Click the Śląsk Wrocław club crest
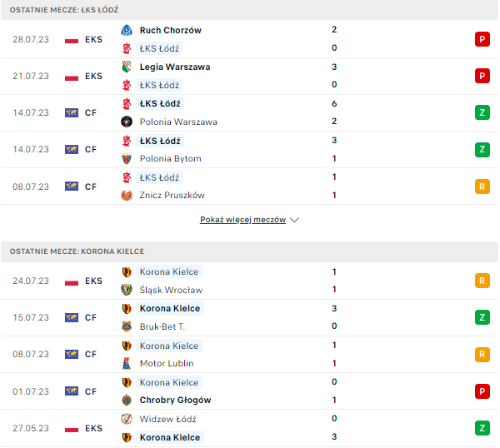This screenshot has width=500, height=448. [x=127, y=290]
